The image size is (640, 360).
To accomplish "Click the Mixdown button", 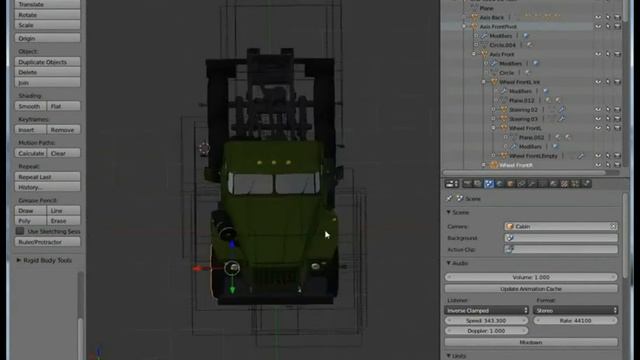I will point(531,342).
